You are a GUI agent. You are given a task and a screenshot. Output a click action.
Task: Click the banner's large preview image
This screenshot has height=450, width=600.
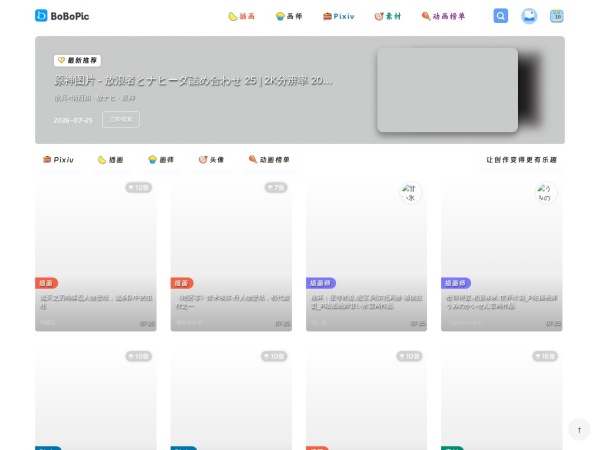click(x=447, y=90)
